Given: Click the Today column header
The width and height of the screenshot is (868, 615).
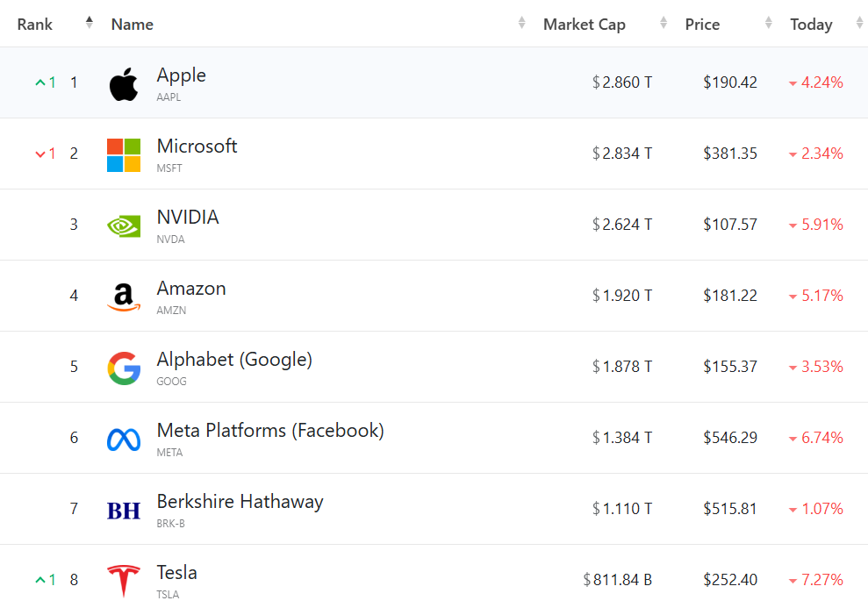Looking at the screenshot, I should (811, 25).
